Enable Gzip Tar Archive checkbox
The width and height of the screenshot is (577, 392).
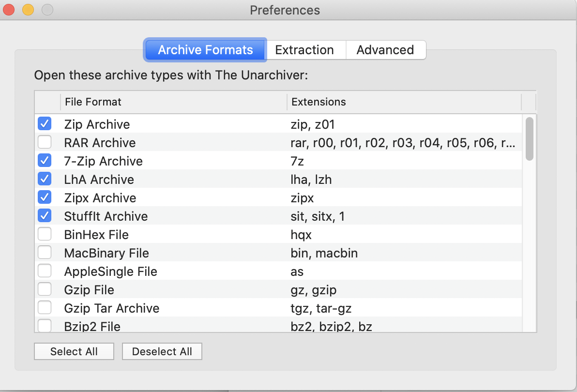click(45, 308)
